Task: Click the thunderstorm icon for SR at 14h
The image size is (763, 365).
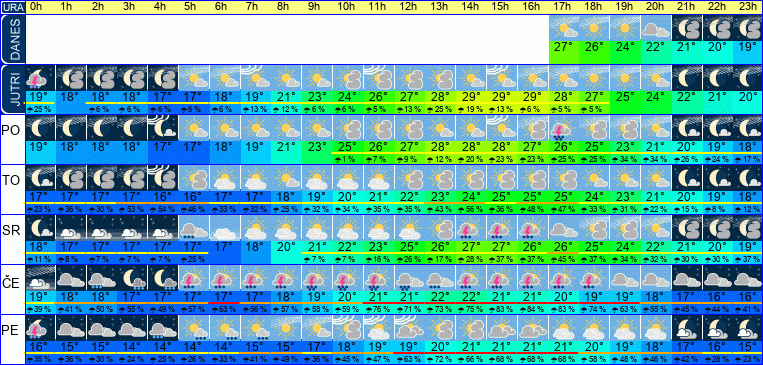Action: click(472, 228)
